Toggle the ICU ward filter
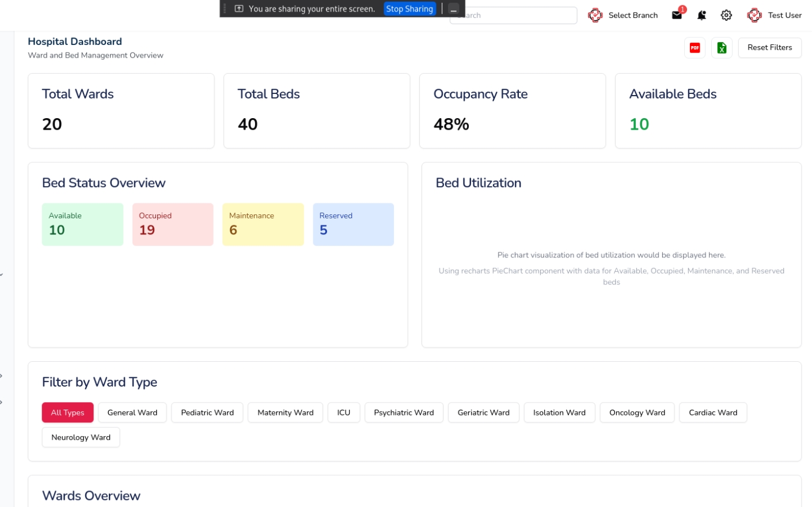 tap(343, 413)
